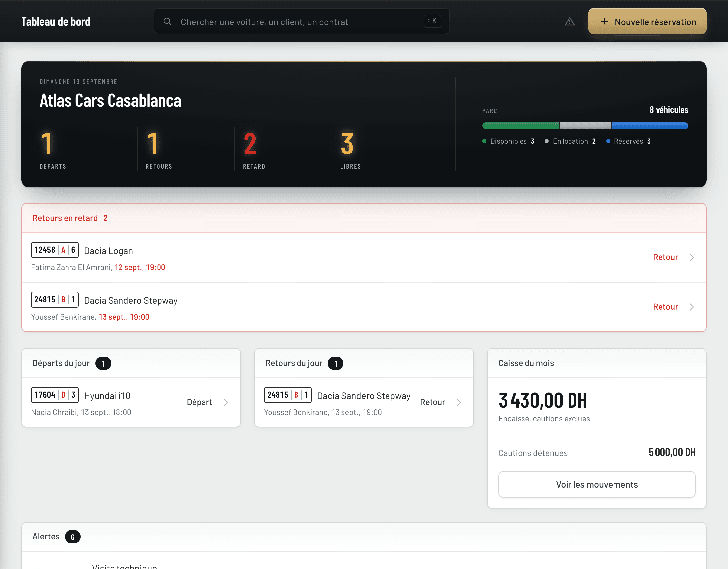Screen dimensions: 728x569
Task: Click the blue Réservés bar segment
Action: (650, 126)
